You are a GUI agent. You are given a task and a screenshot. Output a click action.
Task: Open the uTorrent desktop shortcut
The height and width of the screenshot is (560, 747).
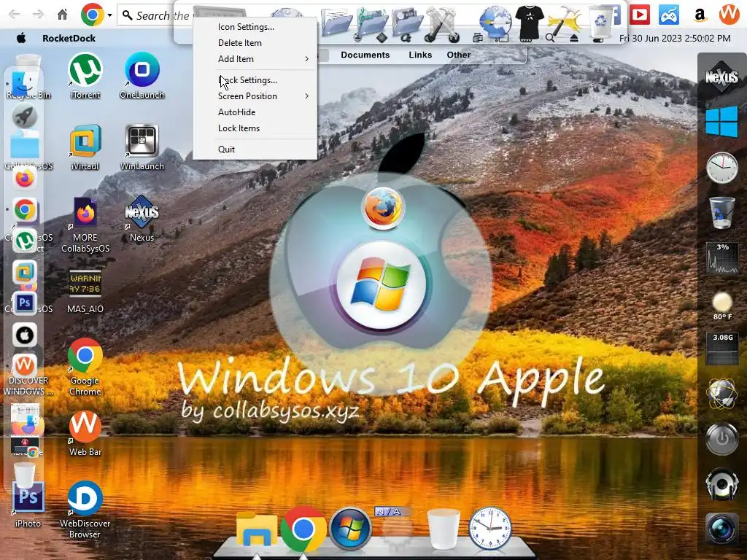85,76
